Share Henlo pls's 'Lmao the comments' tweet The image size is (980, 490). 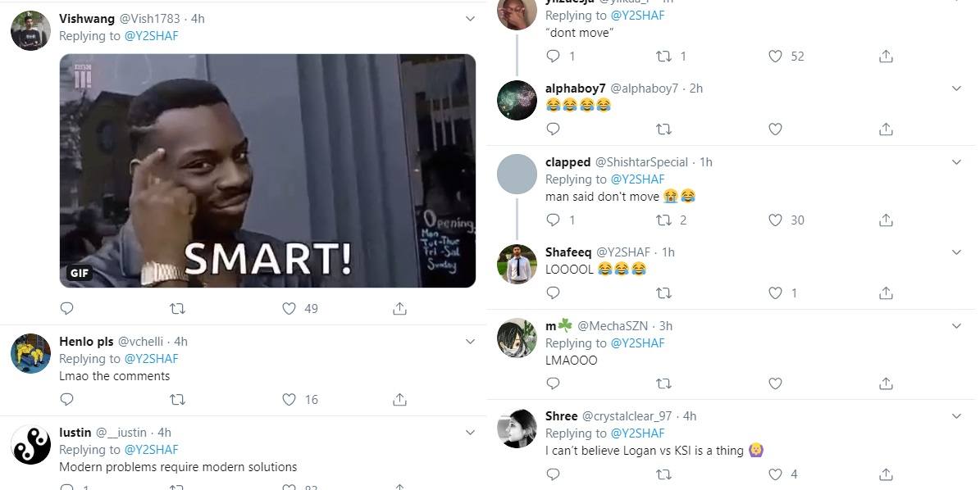(400, 400)
